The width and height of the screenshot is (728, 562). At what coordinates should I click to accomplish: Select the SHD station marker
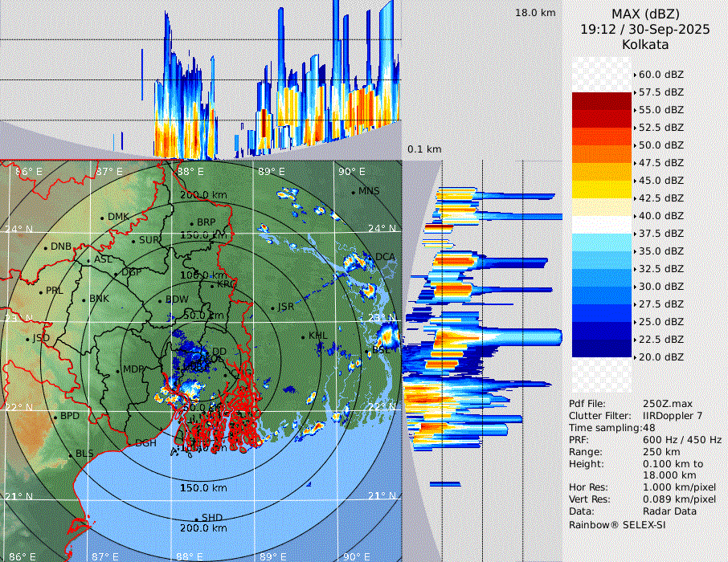coord(196,518)
